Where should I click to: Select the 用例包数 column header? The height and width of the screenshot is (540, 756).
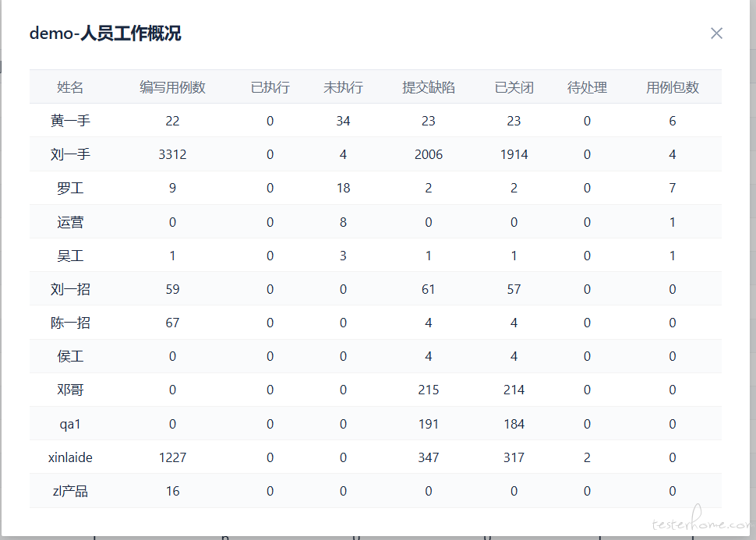pyautogui.click(x=672, y=87)
